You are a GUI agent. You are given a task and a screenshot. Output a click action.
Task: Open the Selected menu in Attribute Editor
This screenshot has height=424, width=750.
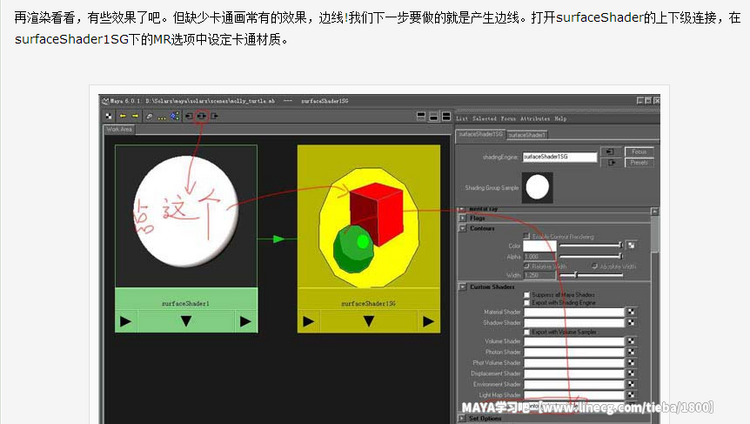(x=485, y=119)
